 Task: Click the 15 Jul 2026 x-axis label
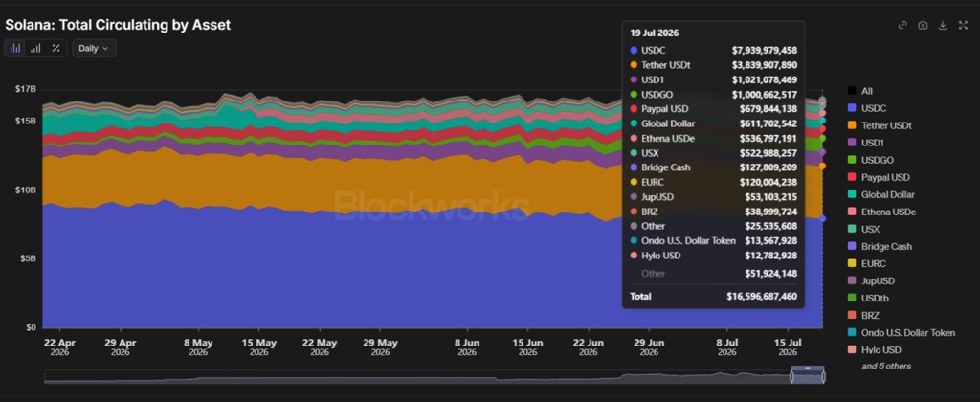click(788, 347)
